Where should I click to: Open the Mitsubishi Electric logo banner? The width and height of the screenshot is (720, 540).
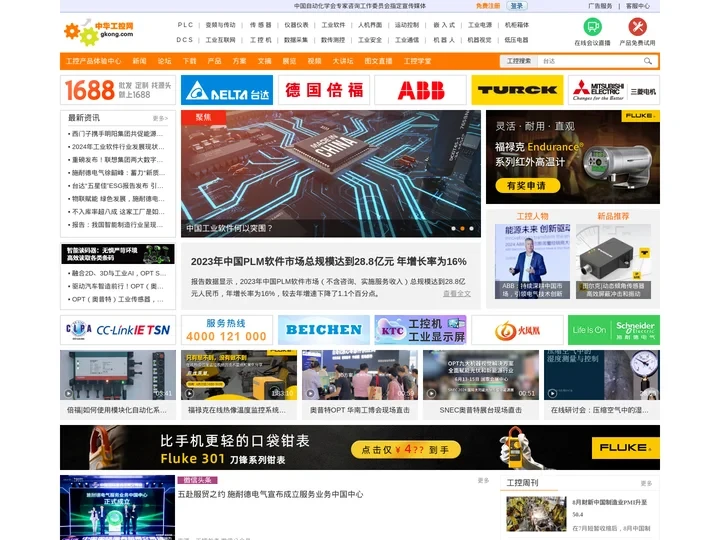[614, 90]
